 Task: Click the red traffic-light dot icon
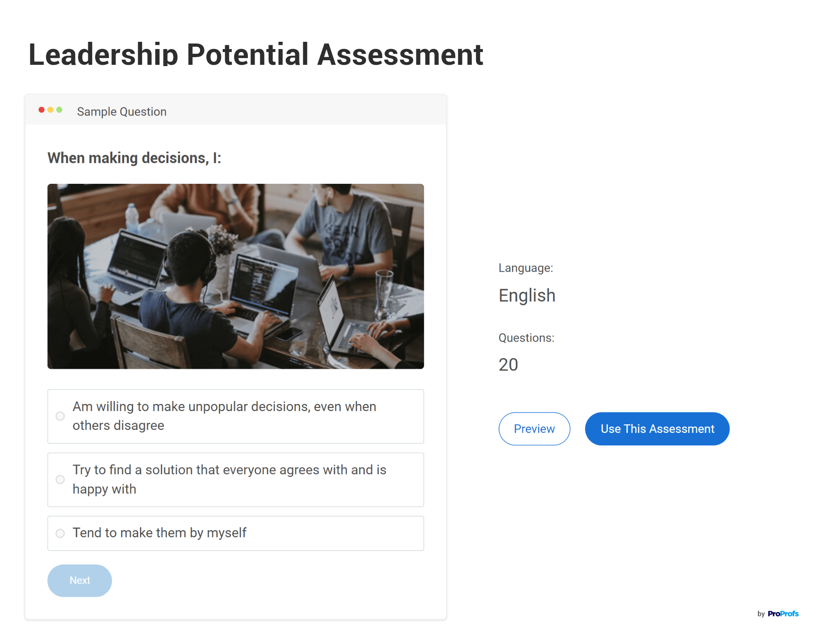point(41,110)
